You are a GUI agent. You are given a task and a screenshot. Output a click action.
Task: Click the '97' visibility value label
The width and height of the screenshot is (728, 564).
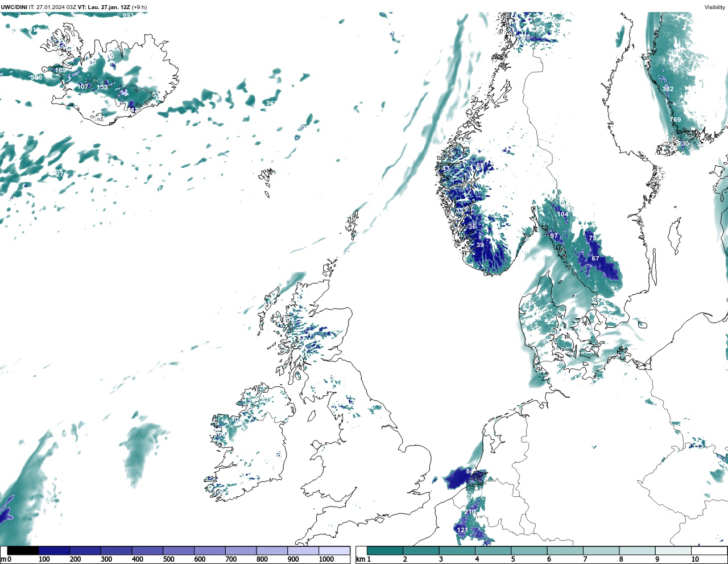(554, 236)
